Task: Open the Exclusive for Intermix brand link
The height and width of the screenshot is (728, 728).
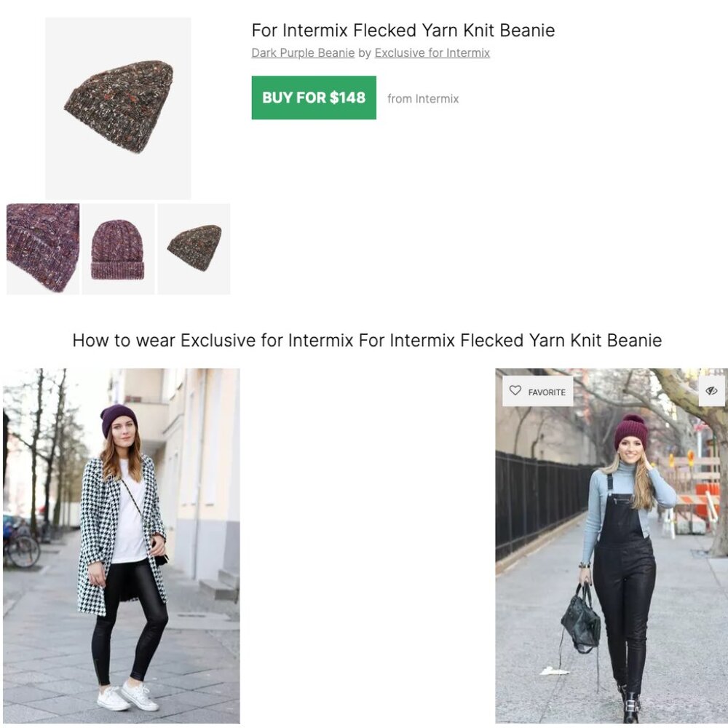Action: point(432,53)
